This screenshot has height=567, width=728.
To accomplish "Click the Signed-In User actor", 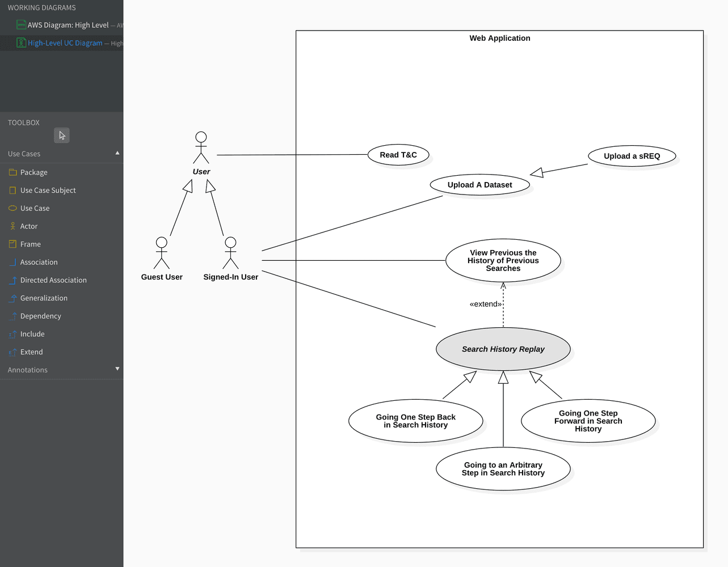I will (x=230, y=253).
